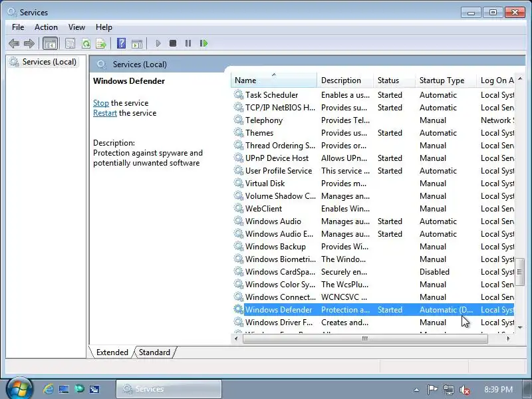Screen dimensions: 532x399
Task: Click the 8:39 PM taskbar clock
Action: click(498, 389)
